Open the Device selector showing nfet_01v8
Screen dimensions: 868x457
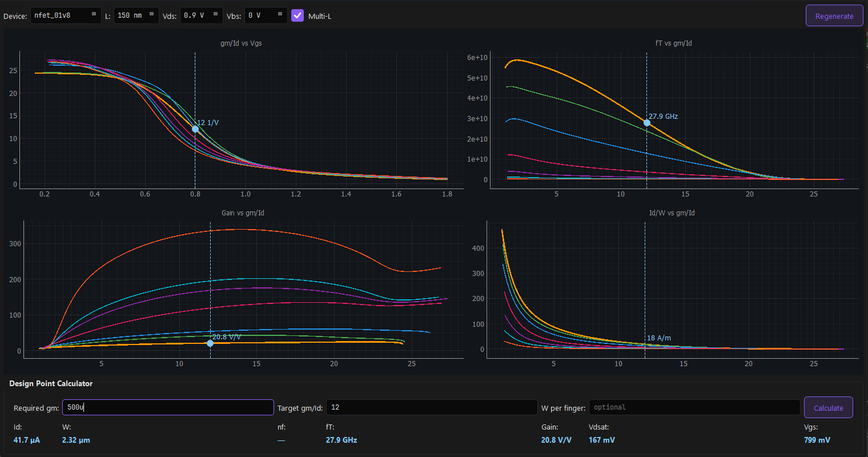click(66, 15)
